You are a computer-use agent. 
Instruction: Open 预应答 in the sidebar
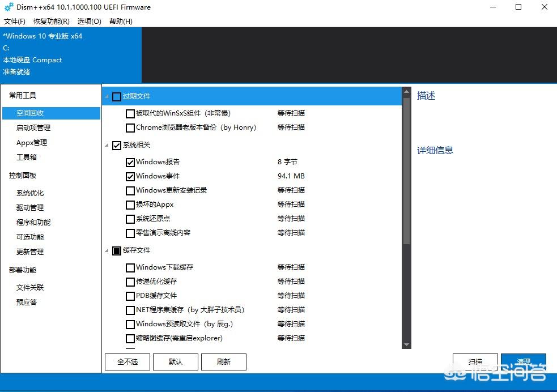(x=27, y=302)
